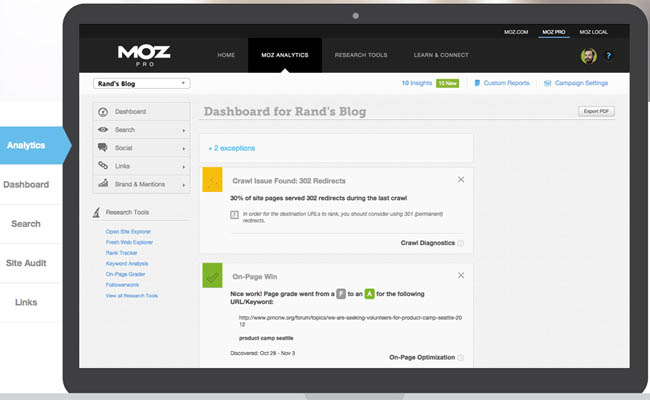Select the Moz Analytics nav tab
Image resolution: width=650 pixels, height=400 pixels.
pos(285,55)
